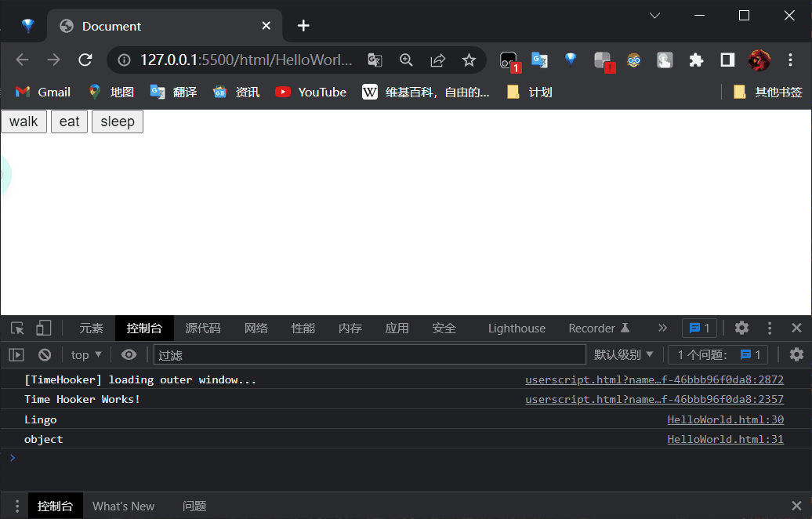
Task: Click the eat button
Action: tap(70, 122)
